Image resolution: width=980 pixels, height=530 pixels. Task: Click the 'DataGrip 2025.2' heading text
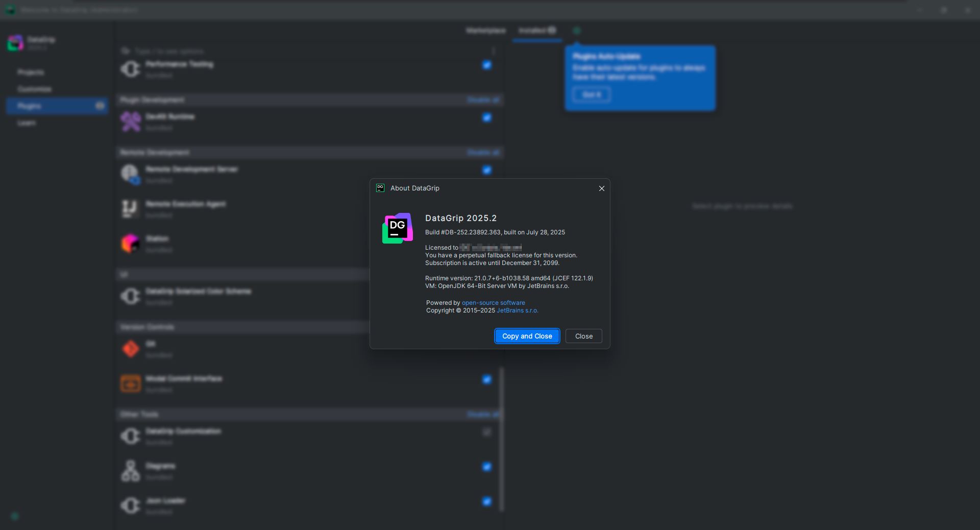tap(461, 218)
